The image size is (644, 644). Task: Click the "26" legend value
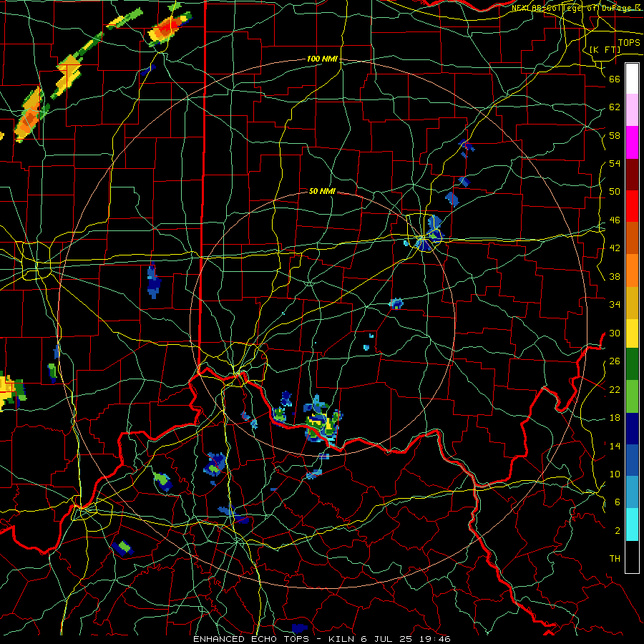click(615, 361)
